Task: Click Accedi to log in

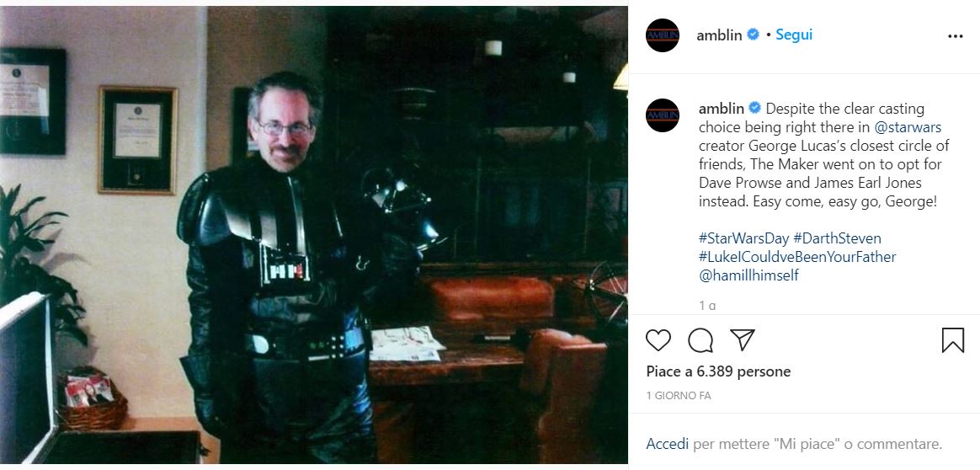Action: coord(667,445)
